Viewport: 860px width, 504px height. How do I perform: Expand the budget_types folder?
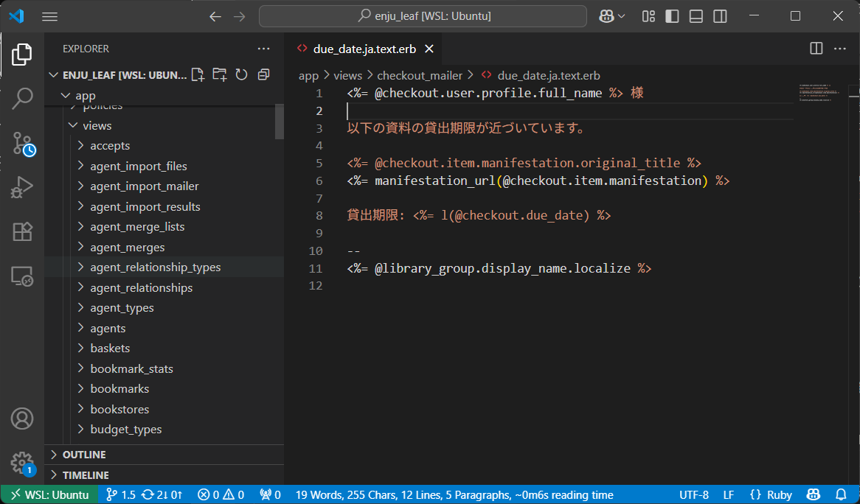point(164,430)
